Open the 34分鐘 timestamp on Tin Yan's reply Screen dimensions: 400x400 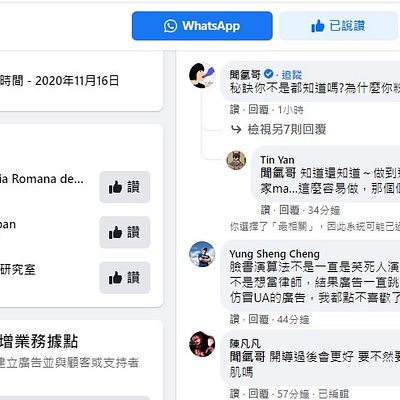point(324,210)
